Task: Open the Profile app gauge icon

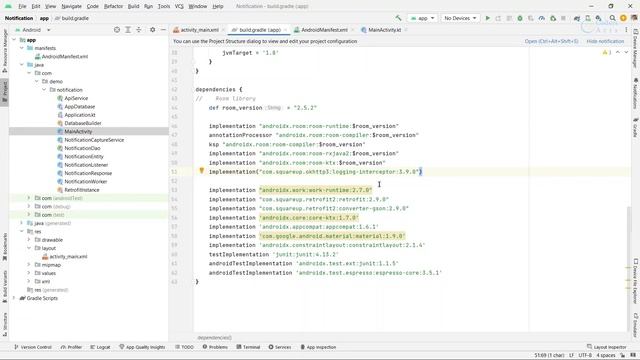Action: point(542,18)
